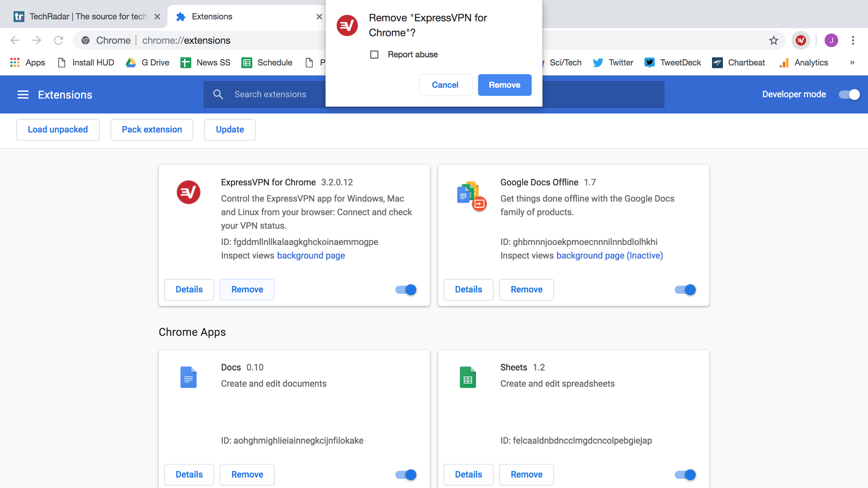This screenshot has width=868, height=488.
Task: Open Chrome three-dot menu
Action: [x=853, y=40]
